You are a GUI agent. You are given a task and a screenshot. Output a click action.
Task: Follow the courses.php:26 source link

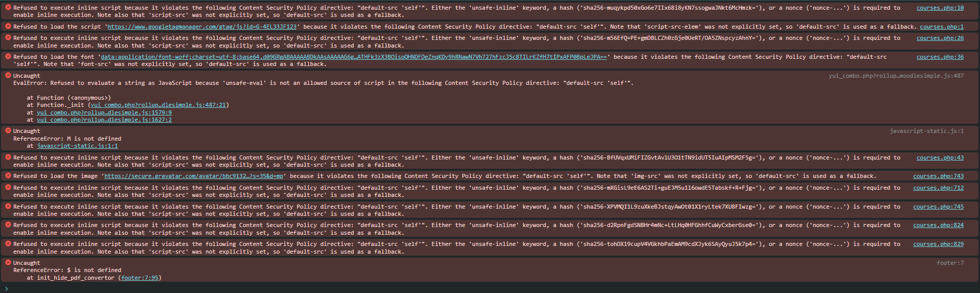tap(940, 38)
